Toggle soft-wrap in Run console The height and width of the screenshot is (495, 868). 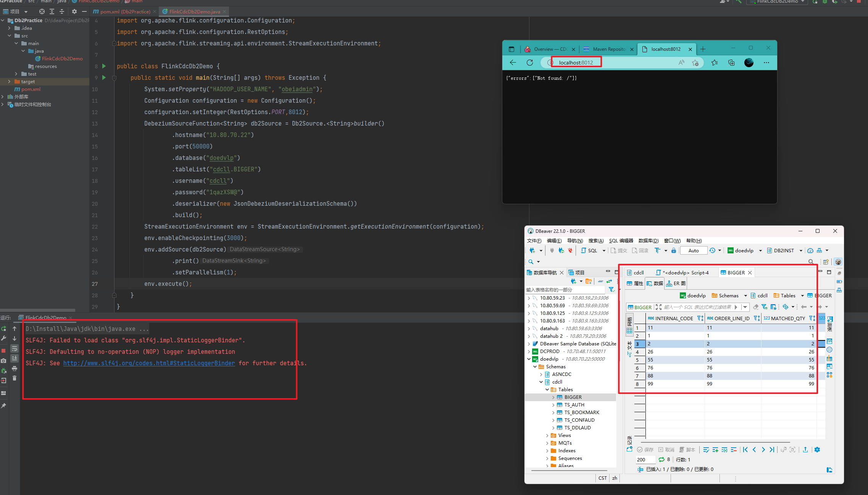[15, 348]
